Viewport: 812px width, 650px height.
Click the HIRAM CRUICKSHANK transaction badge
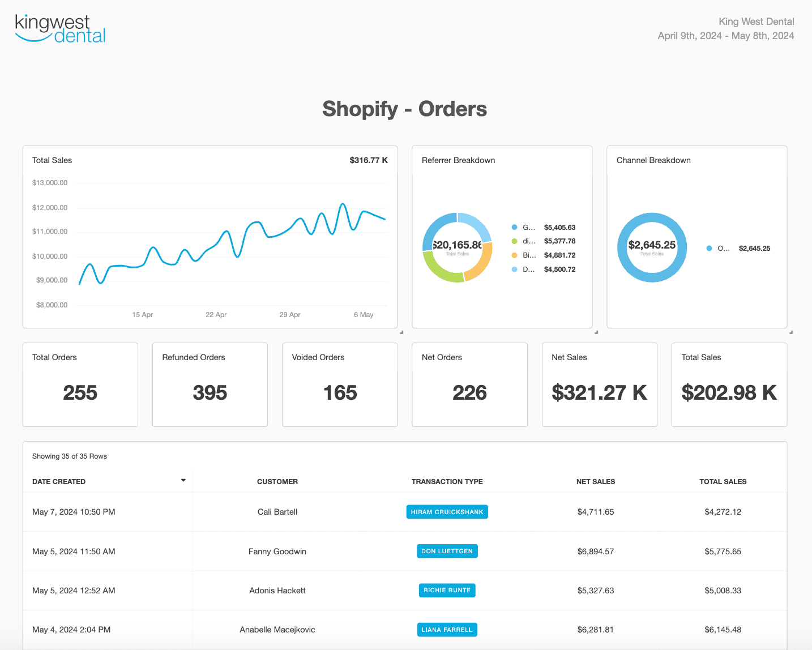(x=447, y=511)
